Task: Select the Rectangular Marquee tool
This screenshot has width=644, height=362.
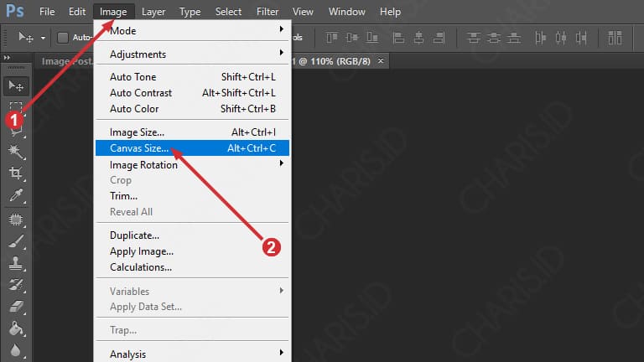Action: (x=16, y=107)
